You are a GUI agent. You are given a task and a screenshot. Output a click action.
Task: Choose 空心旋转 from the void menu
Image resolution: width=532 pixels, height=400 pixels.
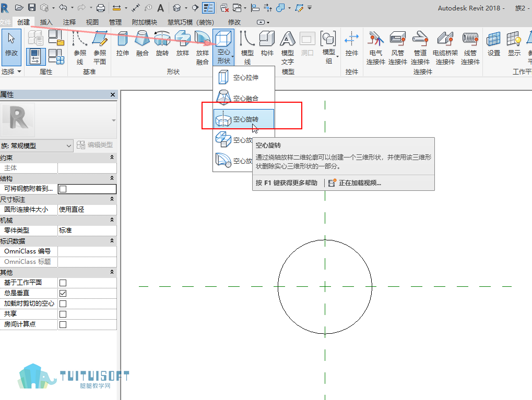[x=244, y=119]
